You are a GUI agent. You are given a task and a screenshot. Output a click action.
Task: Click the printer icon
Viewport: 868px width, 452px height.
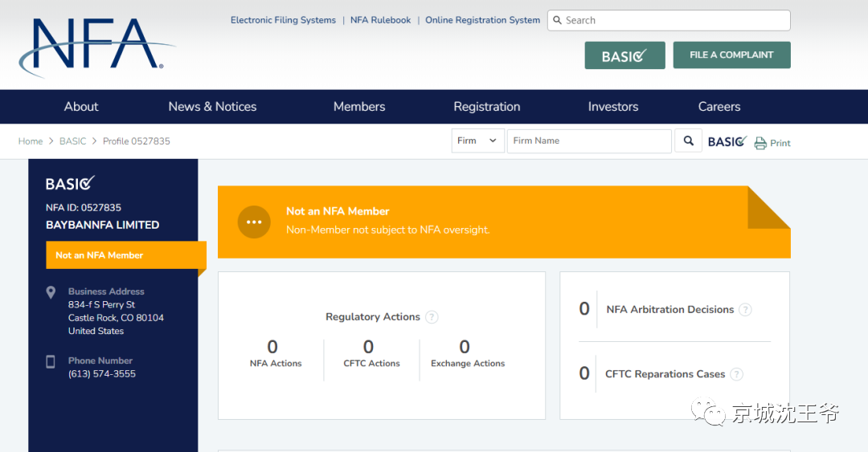tap(760, 143)
